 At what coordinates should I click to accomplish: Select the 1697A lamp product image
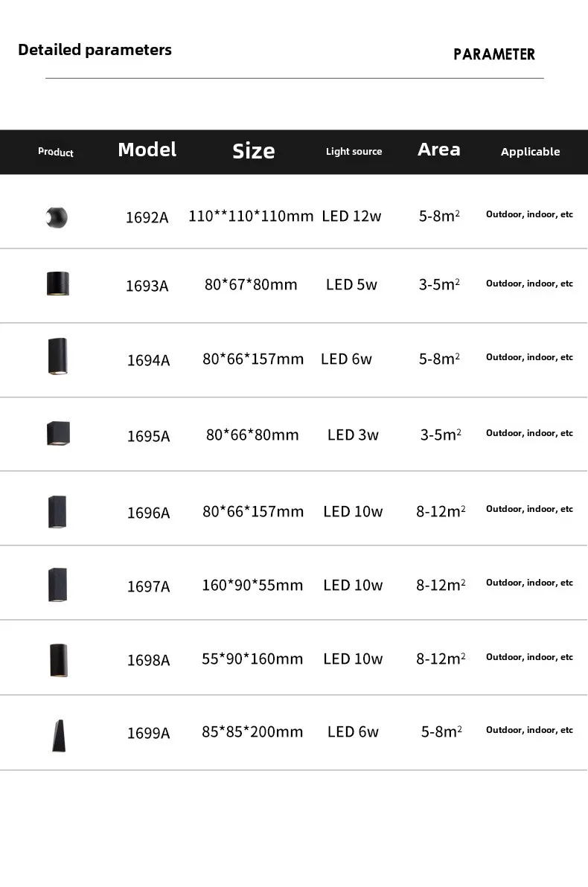pyautogui.click(x=58, y=585)
